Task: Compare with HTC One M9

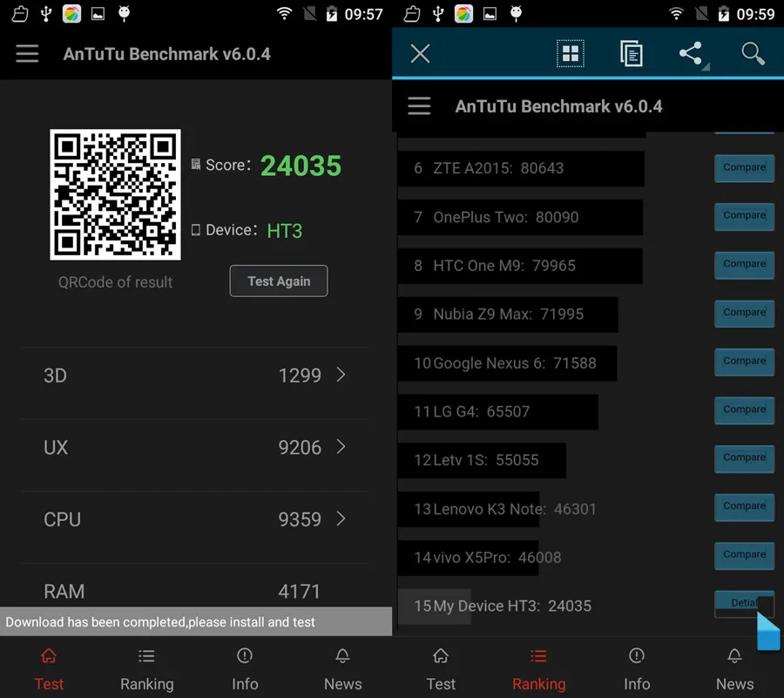Action: click(x=745, y=265)
